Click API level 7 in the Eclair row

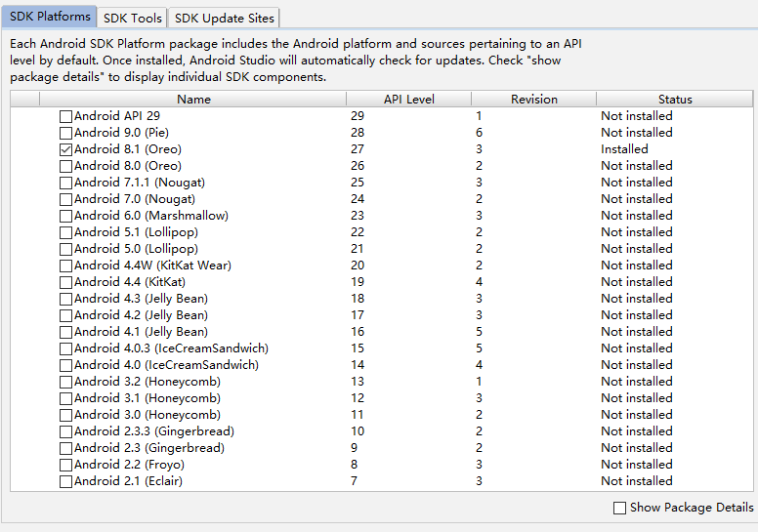click(354, 481)
